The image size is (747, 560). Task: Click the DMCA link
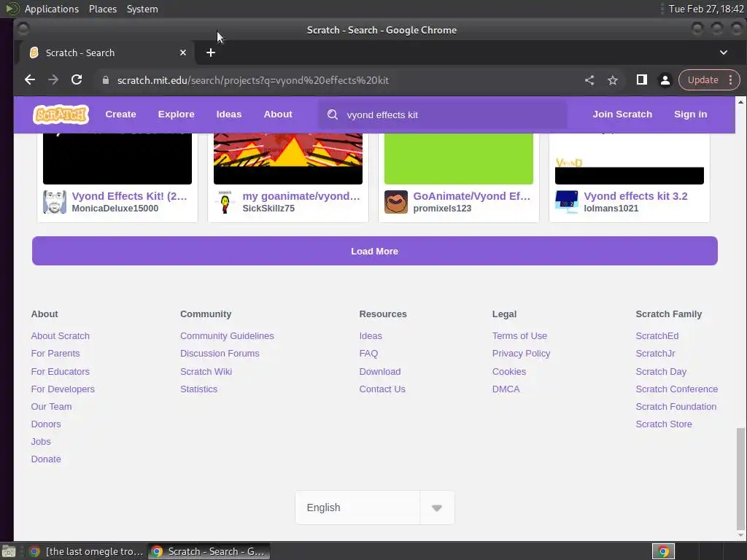tap(506, 389)
